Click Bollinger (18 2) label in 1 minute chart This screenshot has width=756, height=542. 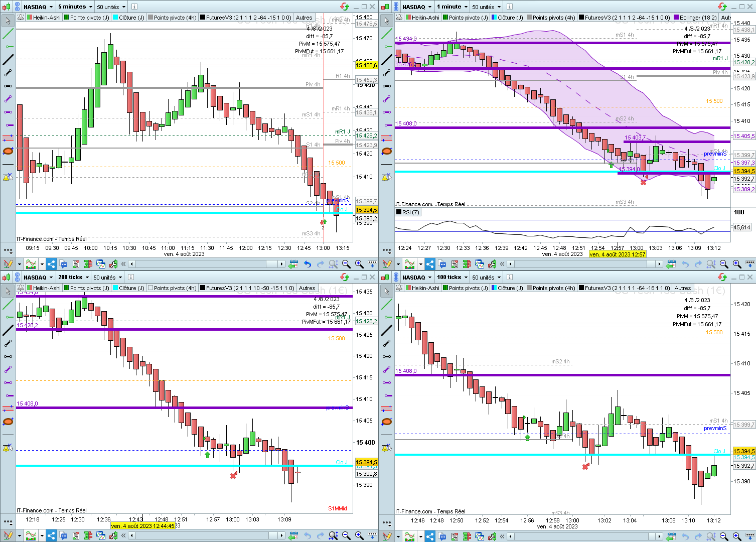coord(698,17)
